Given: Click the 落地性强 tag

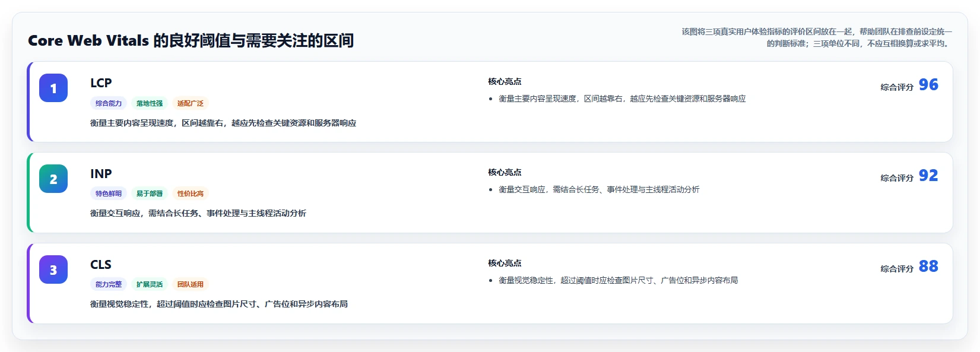Looking at the screenshot, I should point(150,103).
